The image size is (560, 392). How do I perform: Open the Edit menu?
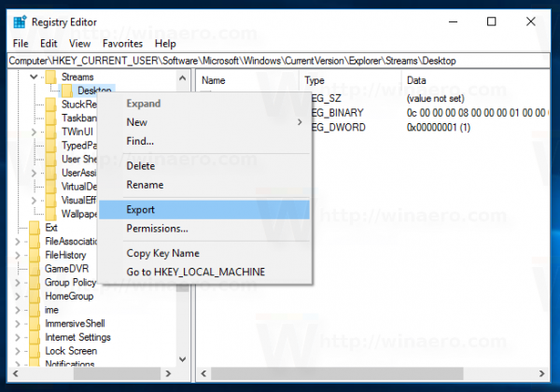coord(47,43)
